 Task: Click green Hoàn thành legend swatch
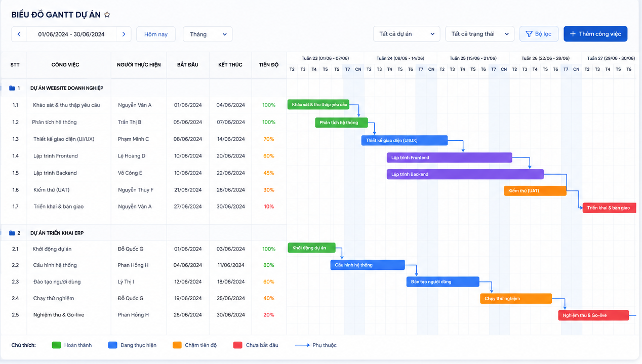(56, 345)
